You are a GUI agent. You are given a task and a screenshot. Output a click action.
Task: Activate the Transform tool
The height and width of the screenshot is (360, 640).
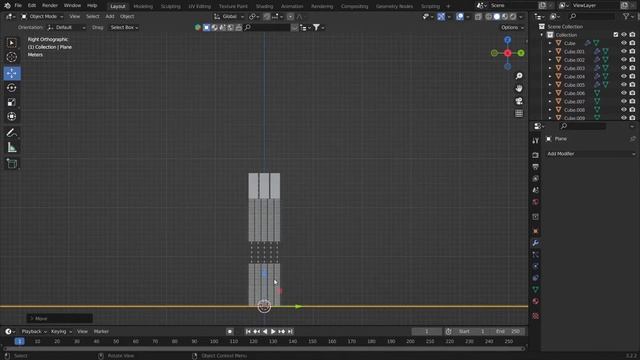[11, 117]
